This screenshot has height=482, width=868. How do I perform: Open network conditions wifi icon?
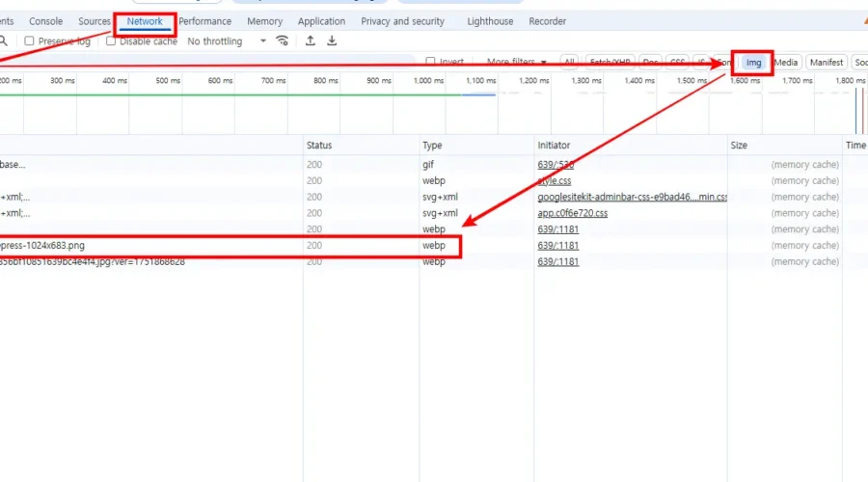[283, 40]
